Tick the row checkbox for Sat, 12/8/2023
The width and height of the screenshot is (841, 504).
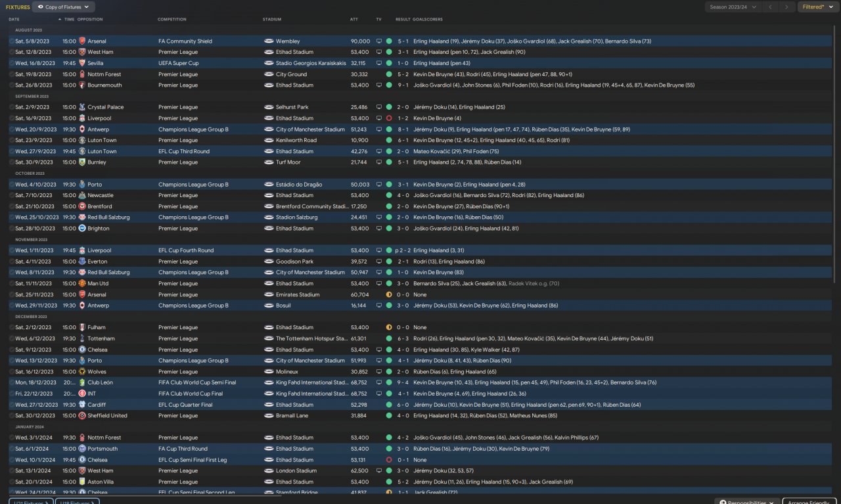[x=12, y=52]
